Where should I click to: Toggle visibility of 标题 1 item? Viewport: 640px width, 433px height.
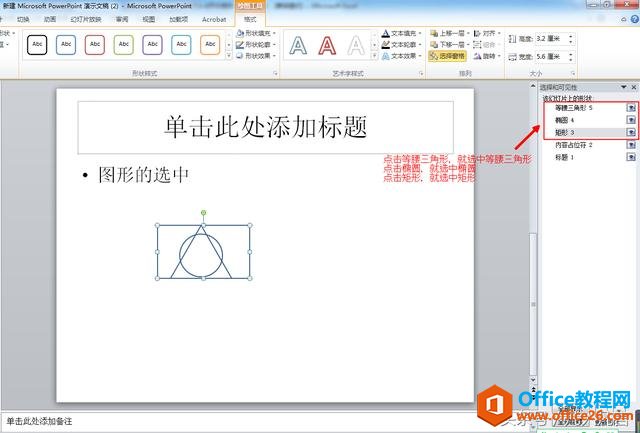click(x=631, y=157)
